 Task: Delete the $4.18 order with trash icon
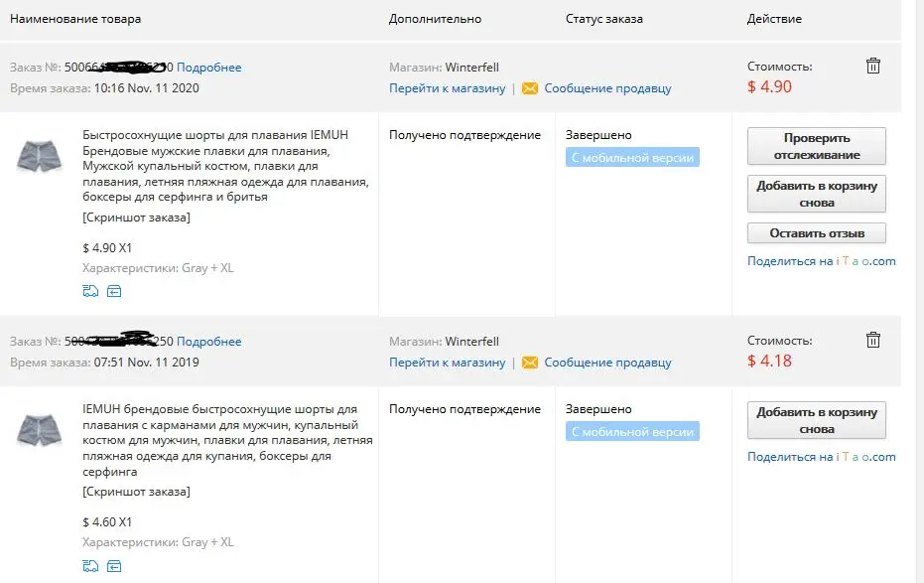coord(872,341)
